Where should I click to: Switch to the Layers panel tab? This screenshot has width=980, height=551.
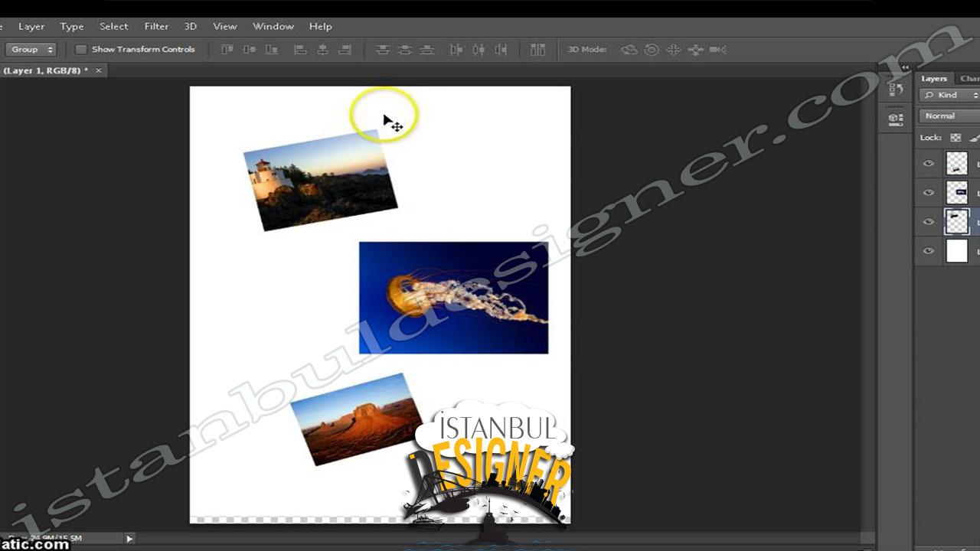pos(934,78)
